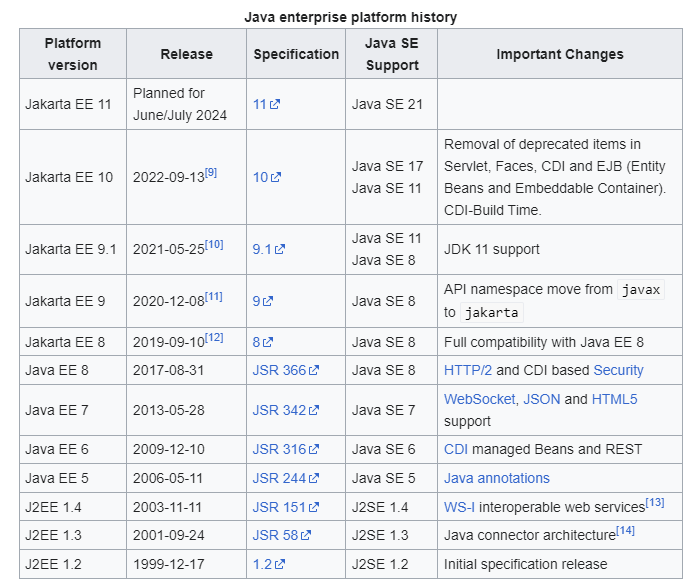Screen dimensions: 690x586
Task: Follow the WS-I link
Action: click(x=459, y=507)
